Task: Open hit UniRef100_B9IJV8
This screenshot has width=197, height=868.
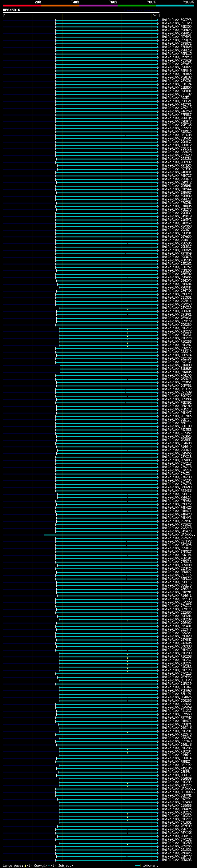Action: tap(176, 23)
